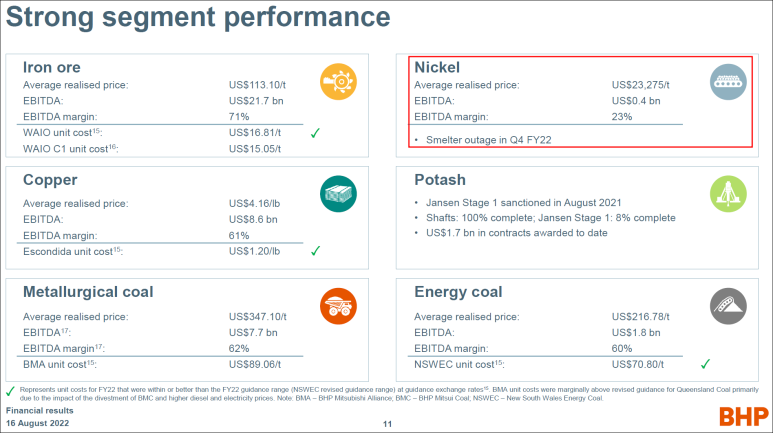Click the Potash section heading
Screen dimensions: 773x433
(x=440, y=180)
